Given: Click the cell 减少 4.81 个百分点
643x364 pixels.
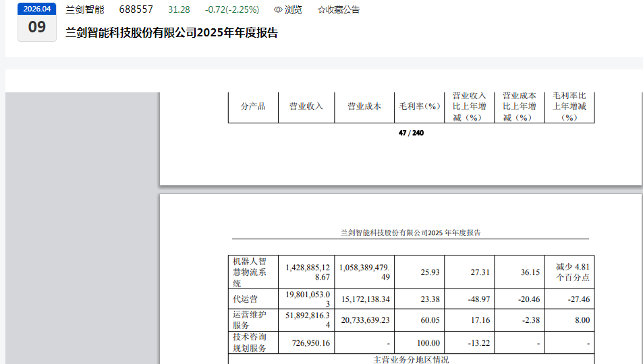Looking at the screenshot, I should tap(572, 272).
